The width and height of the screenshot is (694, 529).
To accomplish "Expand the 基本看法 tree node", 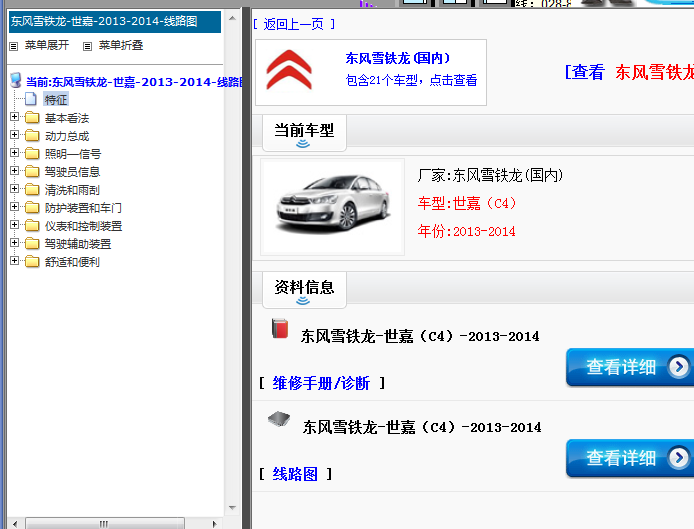I will click(x=14, y=117).
